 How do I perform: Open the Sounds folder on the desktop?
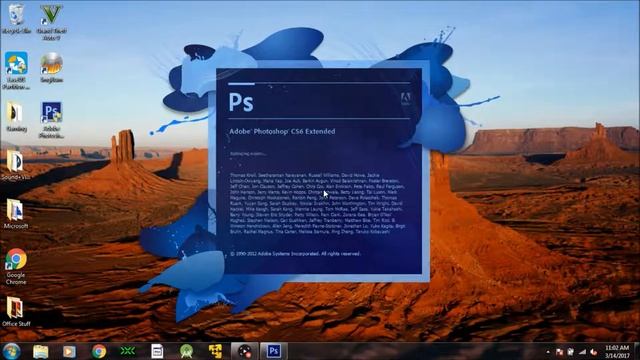[x=16, y=165]
